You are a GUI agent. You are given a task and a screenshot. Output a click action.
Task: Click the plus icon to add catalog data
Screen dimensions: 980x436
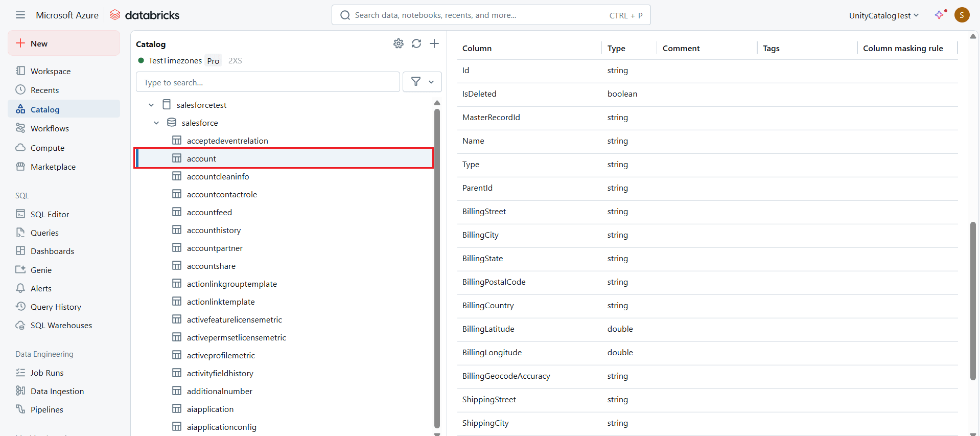434,44
